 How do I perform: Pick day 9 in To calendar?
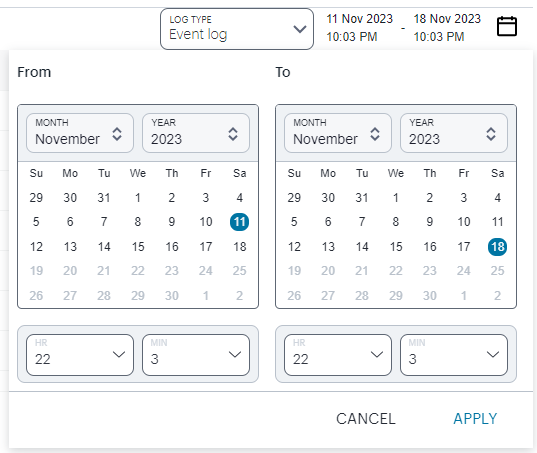coord(429,222)
